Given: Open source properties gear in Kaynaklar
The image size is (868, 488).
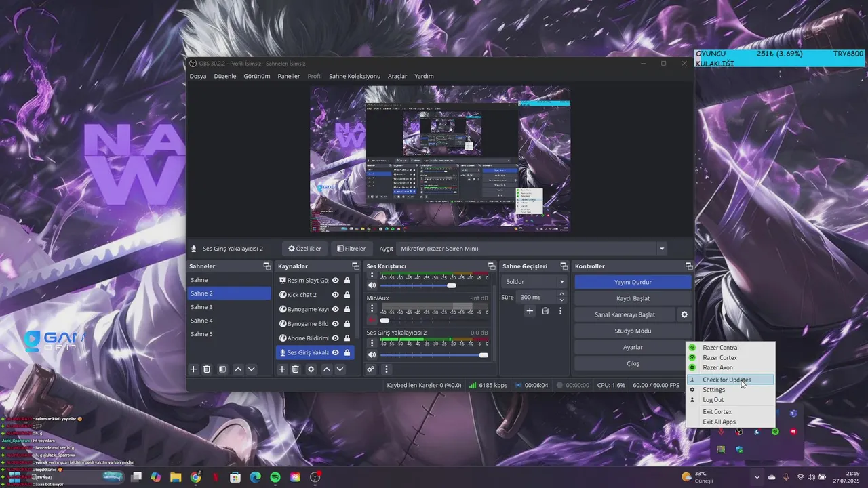Looking at the screenshot, I should coord(311,369).
